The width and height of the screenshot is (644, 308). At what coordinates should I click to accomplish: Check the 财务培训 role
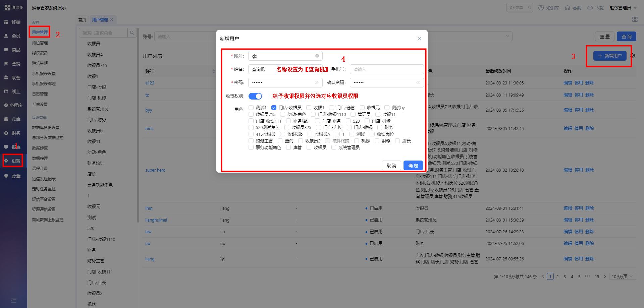pos(288,121)
